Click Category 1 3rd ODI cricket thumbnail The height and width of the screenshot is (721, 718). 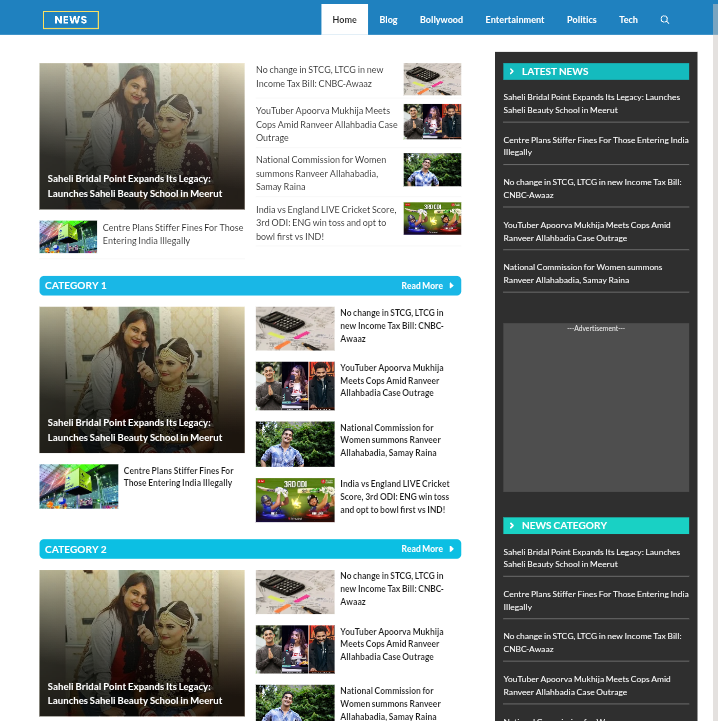point(295,500)
